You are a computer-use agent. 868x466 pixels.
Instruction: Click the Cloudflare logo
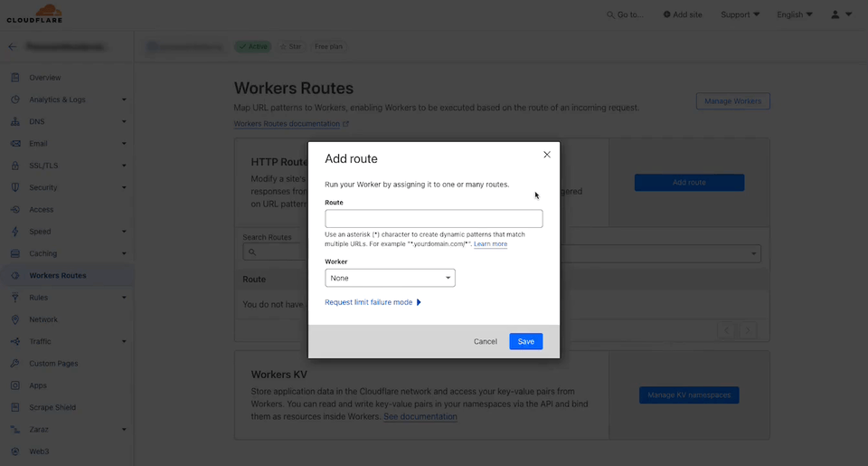point(34,14)
